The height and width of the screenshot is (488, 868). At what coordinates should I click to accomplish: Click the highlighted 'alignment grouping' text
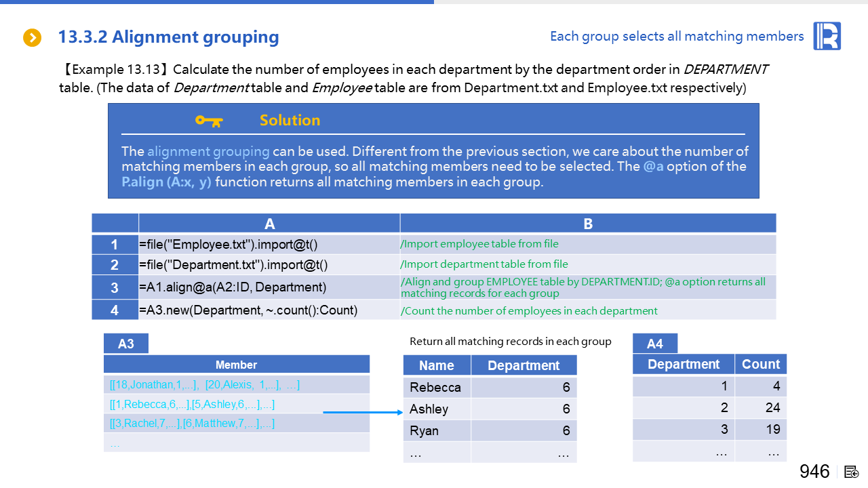pos(208,151)
